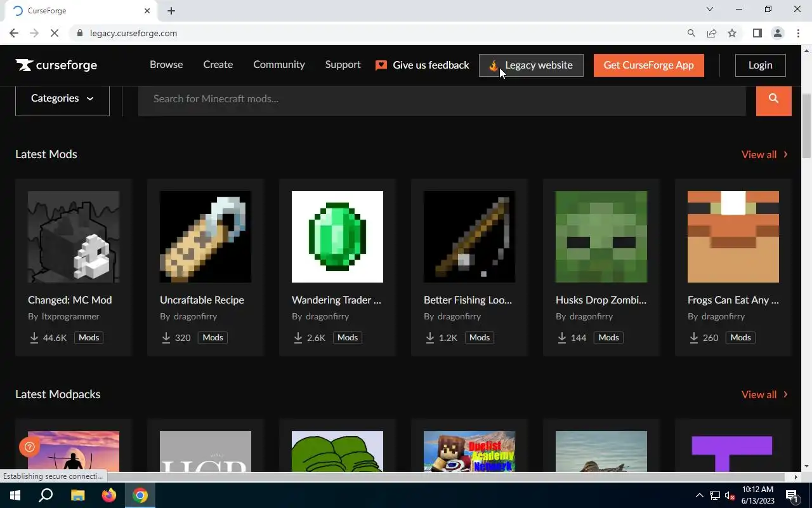812x508 pixels.
Task: Close the CurseForge tab
Action: pos(147,11)
